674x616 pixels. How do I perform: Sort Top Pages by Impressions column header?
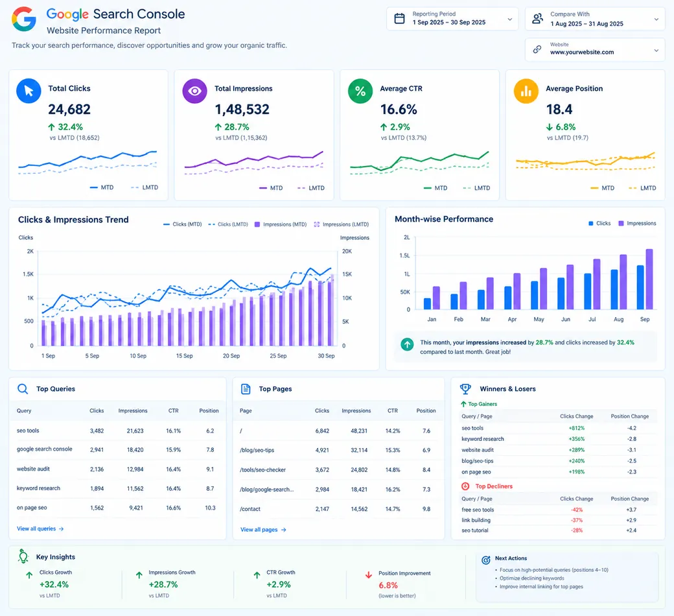pyautogui.click(x=356, y=411)
